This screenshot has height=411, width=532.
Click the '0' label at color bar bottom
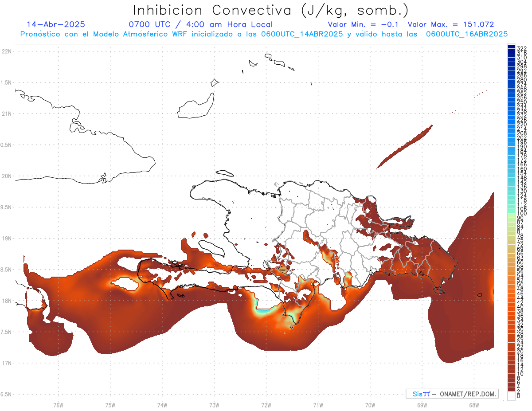pos(519,395)
